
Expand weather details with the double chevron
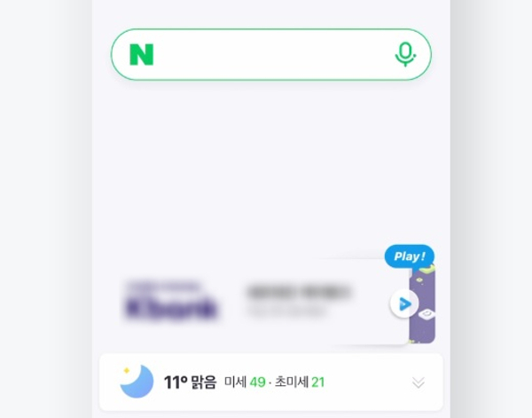pyautogui.click(x=419, y=383)
